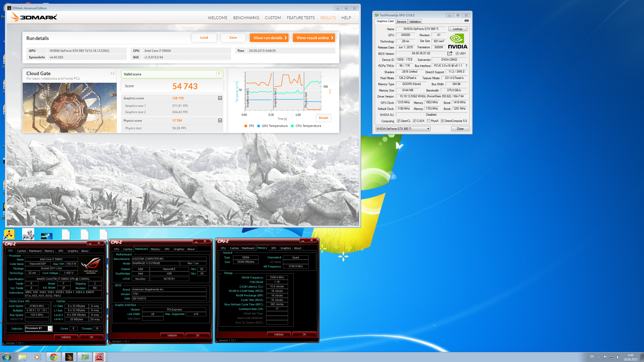Click the Details button under chart
Viewport: 644px width, 362px height.
[324, 118]
